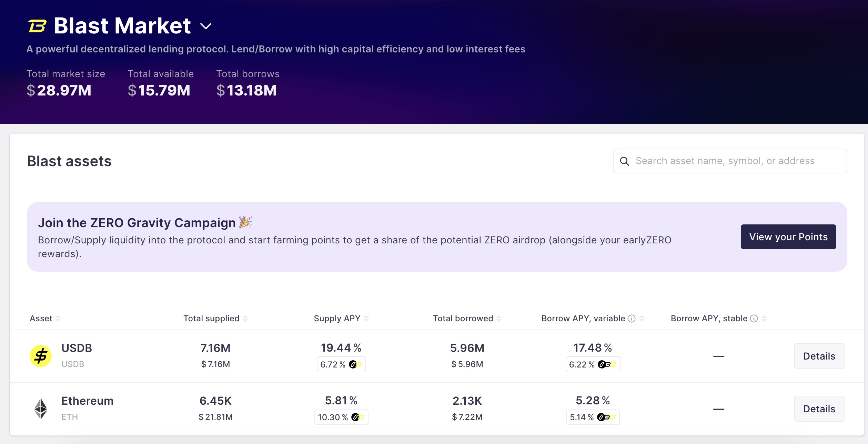The height and width of the screenshot is (444, 868).
Task: Click USDB supply APY 19.44%
Action: click(341, 348)
